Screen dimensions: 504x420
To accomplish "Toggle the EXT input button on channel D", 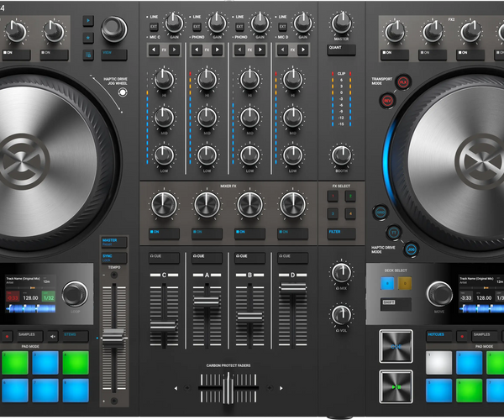I will (282, 27).
